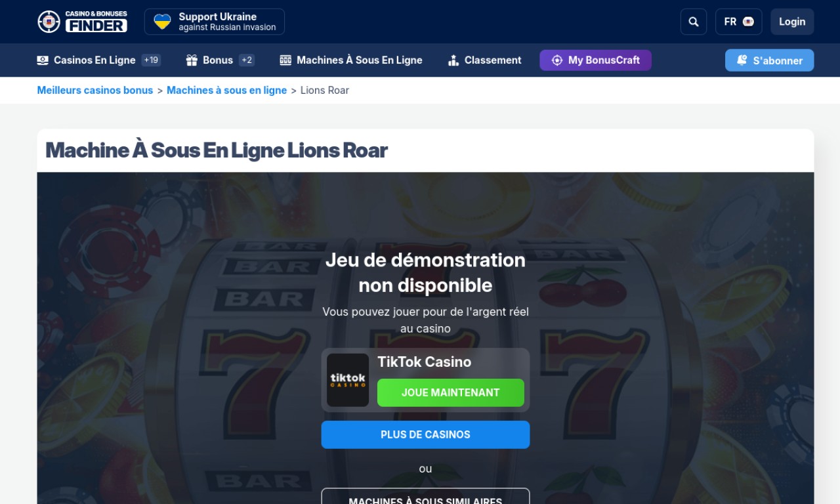Click the blue PLUS DE CASINOS button
840x504 pixels.
[x=425, y=434]
